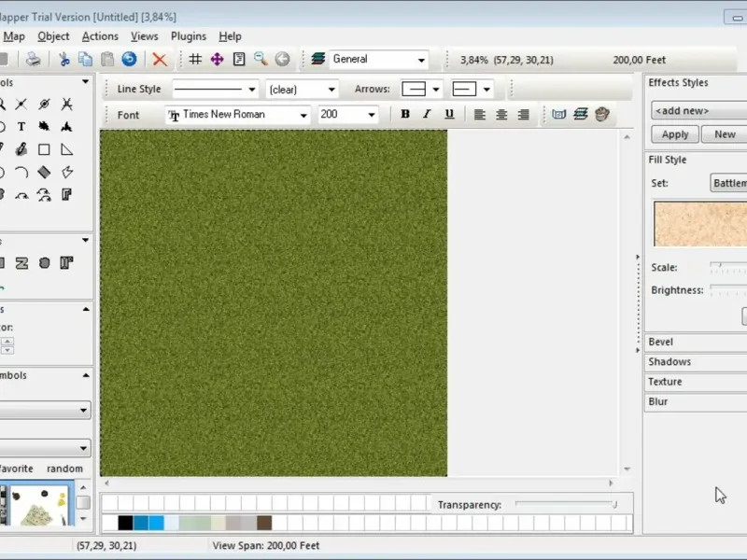Adjust the Transparency slider
Image resolution: width=747 pixels, height=560 pixels.
click(567, 504)
